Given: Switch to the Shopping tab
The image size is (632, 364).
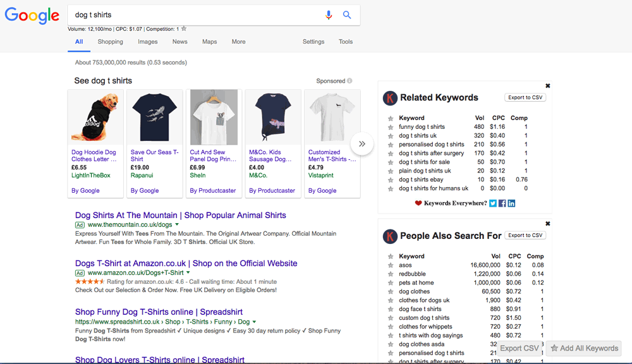Looking at the screenshot, I should coord(110,41).
